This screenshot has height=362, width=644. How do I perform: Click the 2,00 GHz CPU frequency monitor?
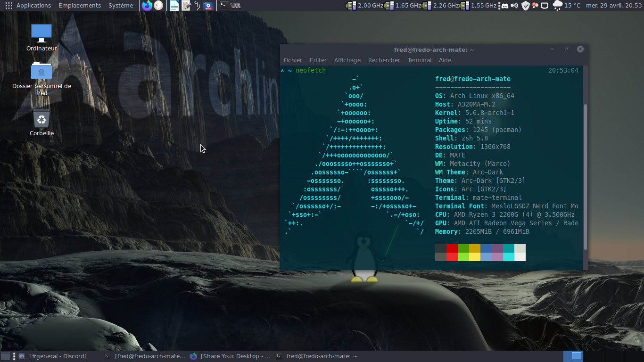(365, 6)
